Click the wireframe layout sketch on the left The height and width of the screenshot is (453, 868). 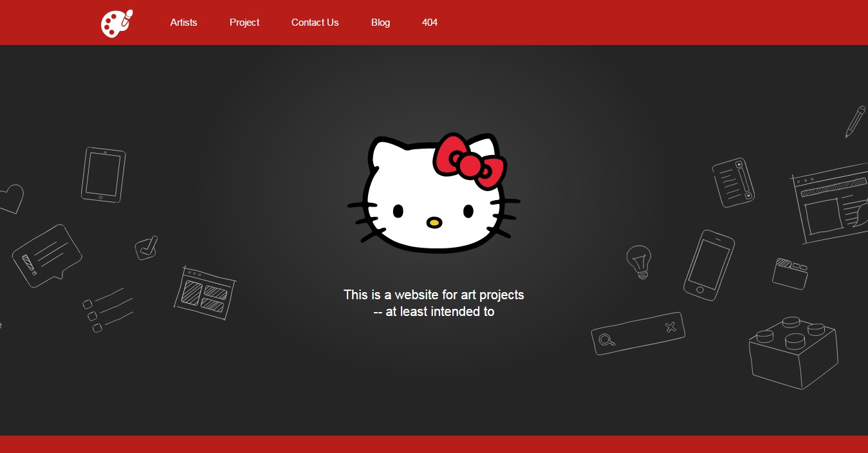[205, 294]
